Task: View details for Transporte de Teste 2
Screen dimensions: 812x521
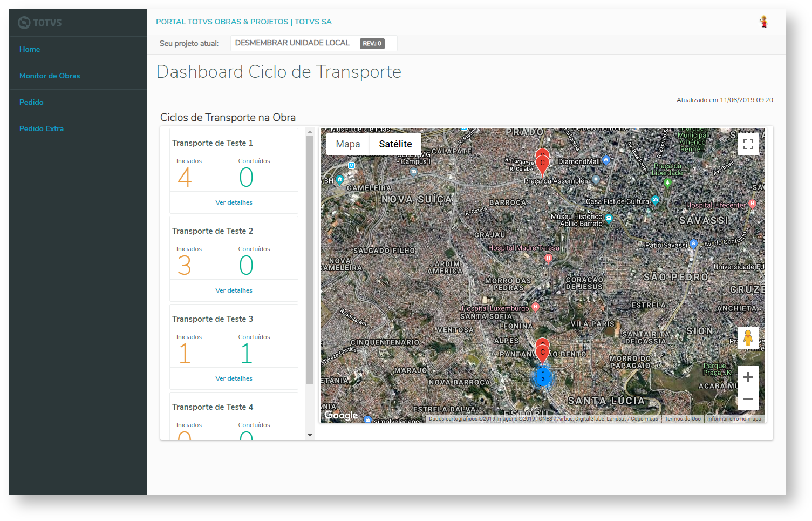Action: pos(234,290)
